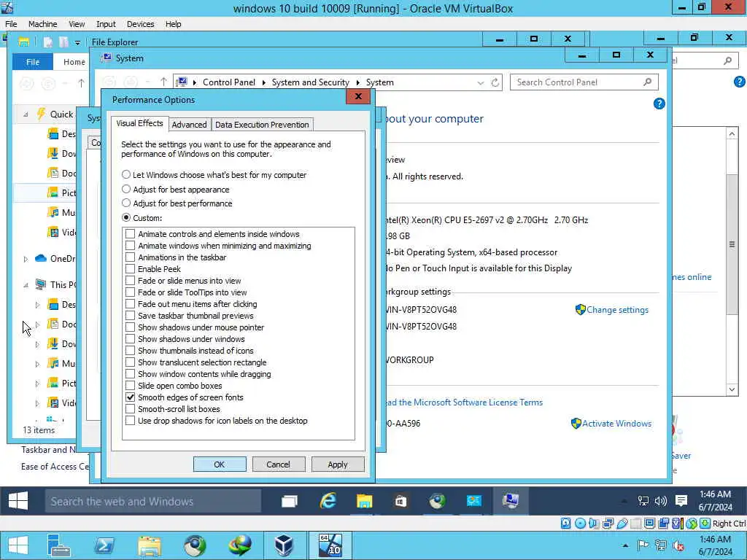Open the guest Windows Start button
This screenshot has height=560, width=747.
coord(18,501)
